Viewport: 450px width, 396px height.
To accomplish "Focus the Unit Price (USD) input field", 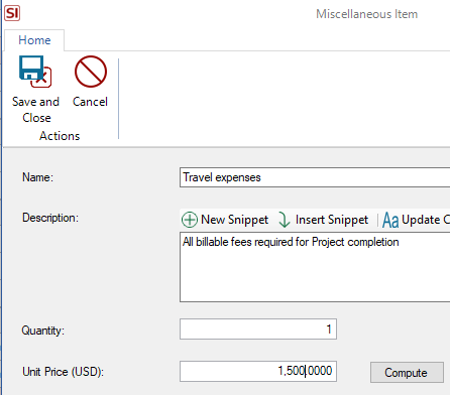I will click(x=258, y=371).
